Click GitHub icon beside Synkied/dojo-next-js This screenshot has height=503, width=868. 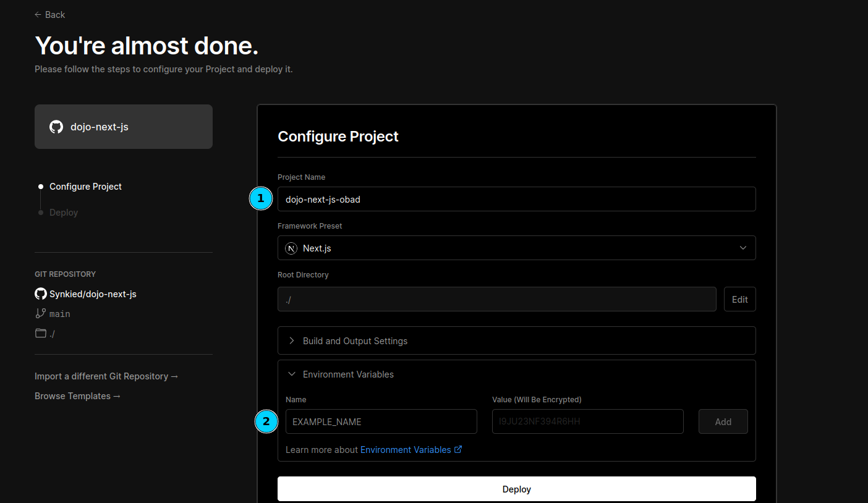point(41,294)
